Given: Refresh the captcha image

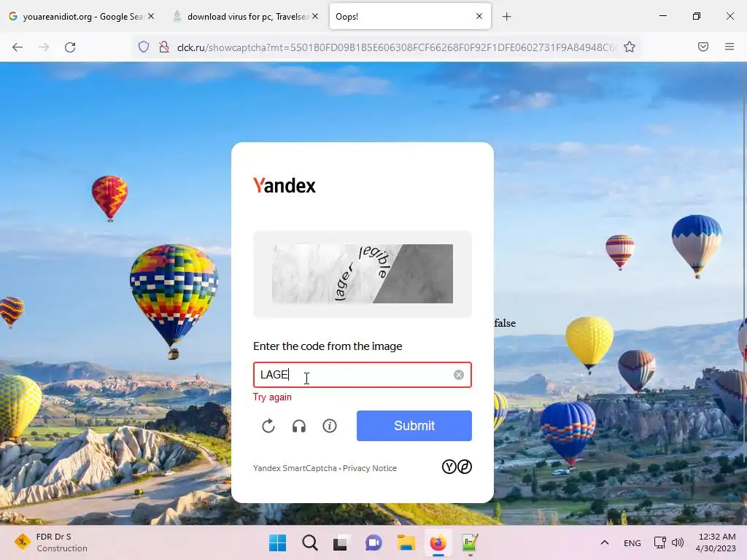Looking at the screenshot, I should click(268, 426).
